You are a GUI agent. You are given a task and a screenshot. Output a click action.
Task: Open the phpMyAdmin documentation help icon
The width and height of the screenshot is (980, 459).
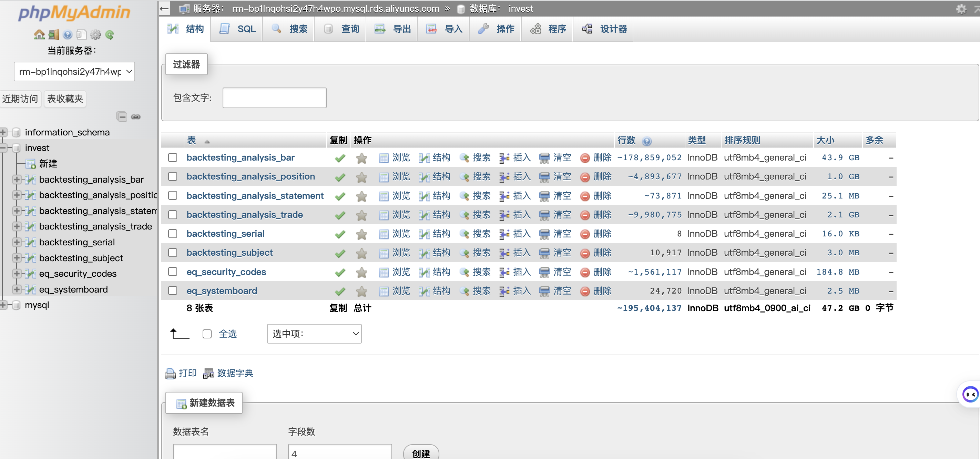point(67,35)
